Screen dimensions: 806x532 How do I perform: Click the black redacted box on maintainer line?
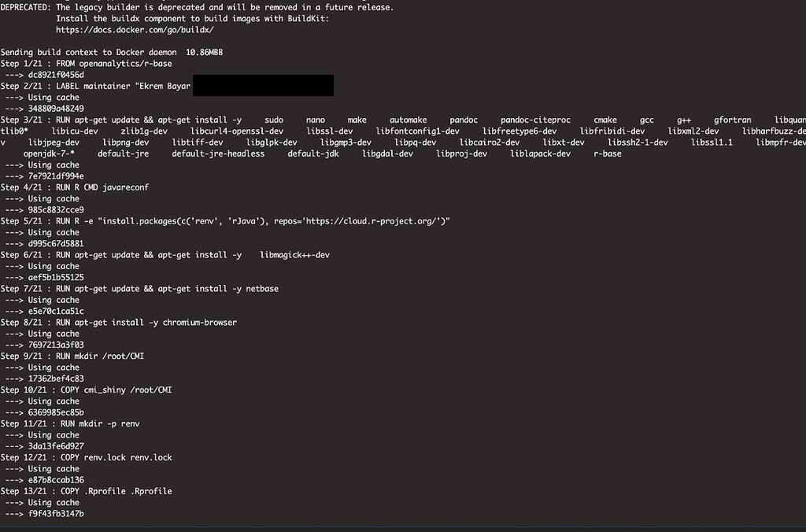point(263,85)
